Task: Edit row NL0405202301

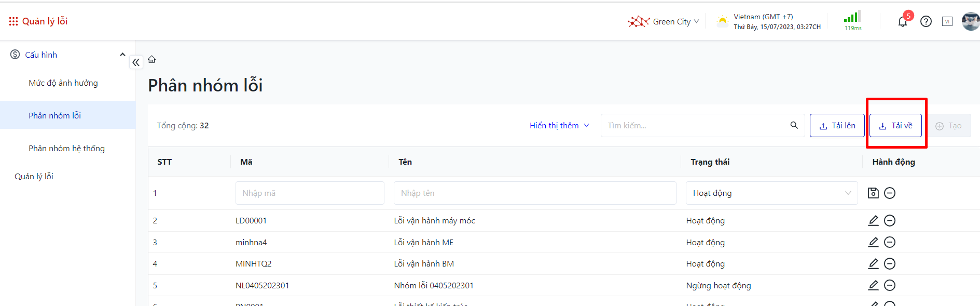Action: click(x=873, y=285)
